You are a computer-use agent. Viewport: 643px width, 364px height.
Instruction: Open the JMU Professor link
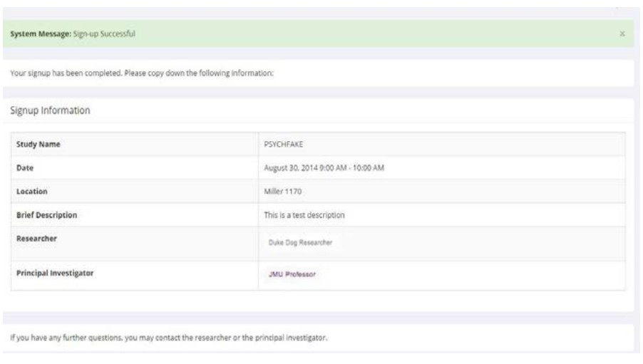click(x=287, y=276)
